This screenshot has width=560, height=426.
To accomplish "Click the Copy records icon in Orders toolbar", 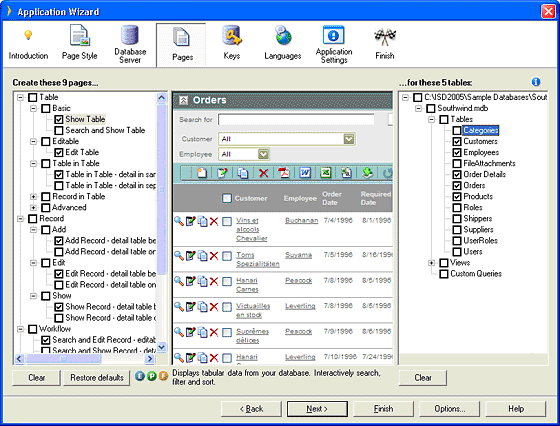I will point(243,173).
